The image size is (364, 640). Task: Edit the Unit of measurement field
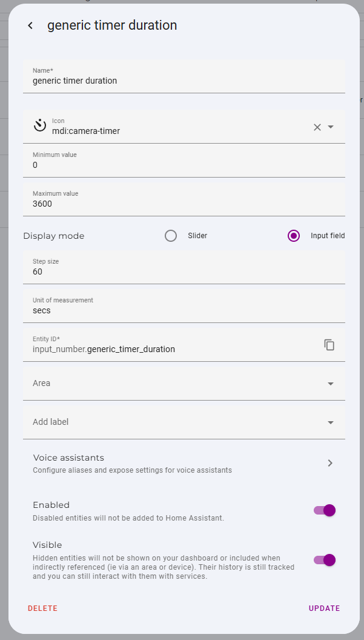tap(184, 310)
